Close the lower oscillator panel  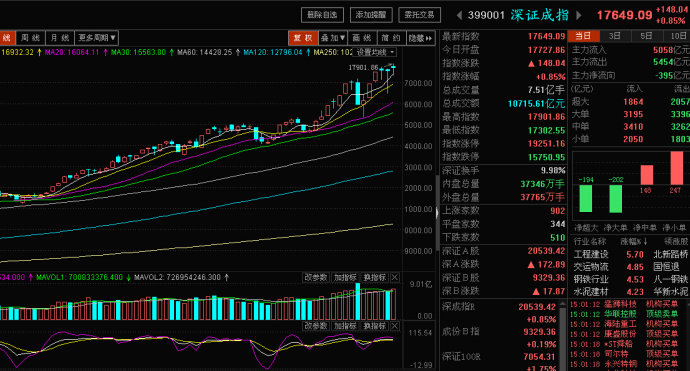(x=395, y=326)
